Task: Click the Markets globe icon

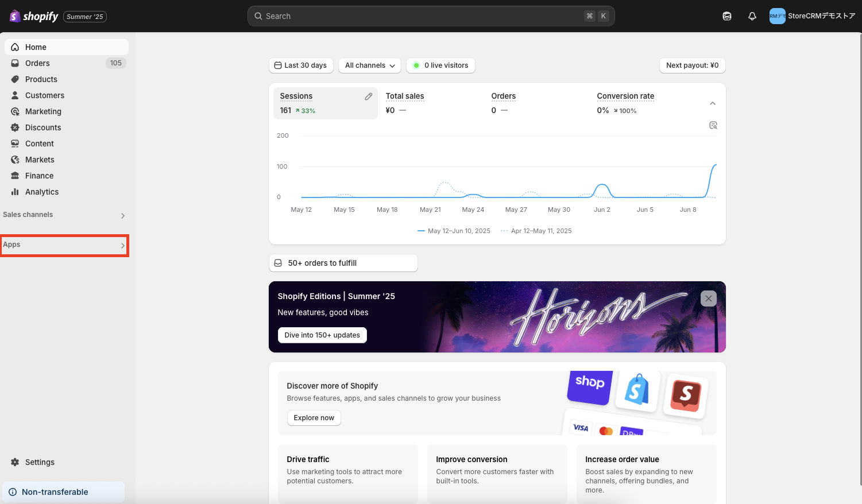Action: point(15,160)
